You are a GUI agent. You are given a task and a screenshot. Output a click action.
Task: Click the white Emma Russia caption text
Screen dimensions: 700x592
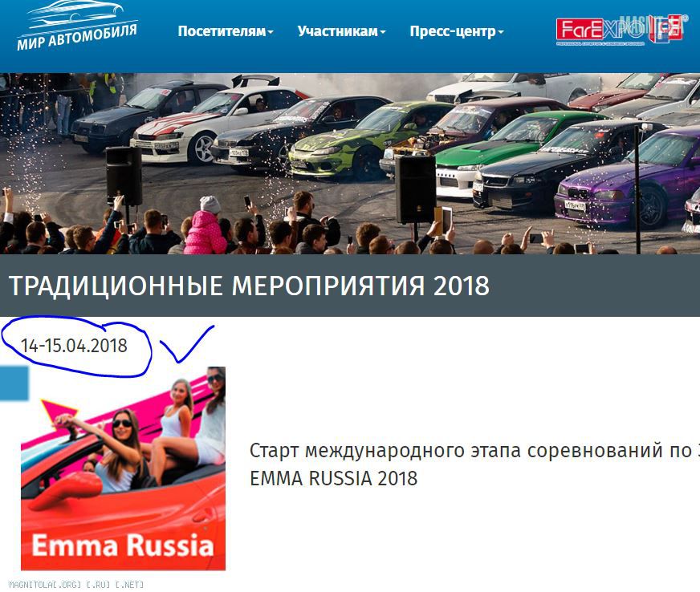point(123,545)
